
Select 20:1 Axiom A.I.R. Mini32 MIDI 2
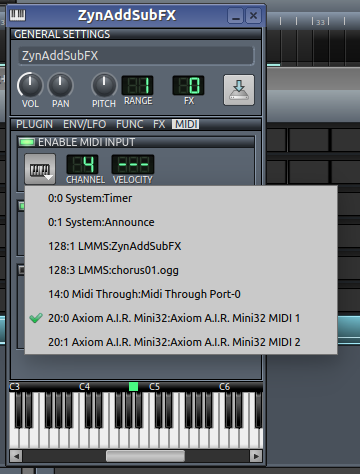coord(181,342)
